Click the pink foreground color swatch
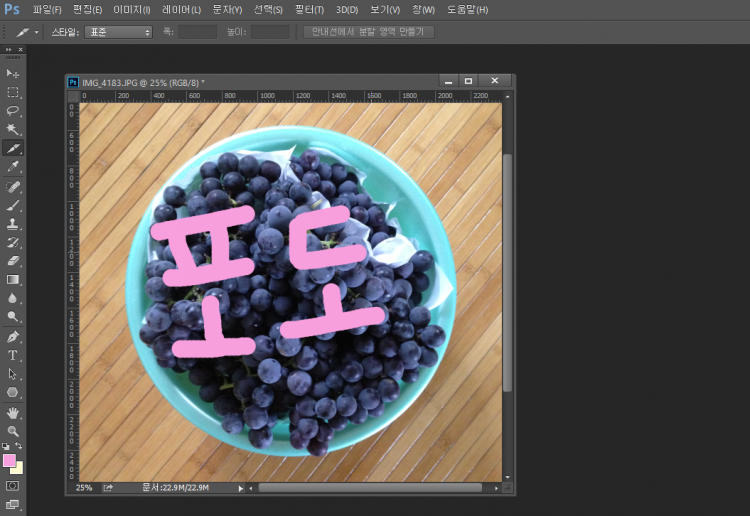This screenshot has height=516, width=750. pyautogui.click(x=9, y=460)
